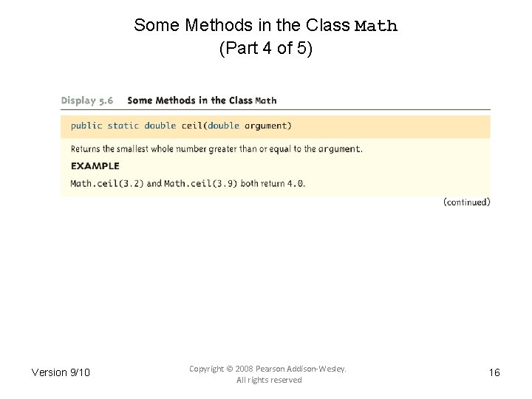Select the "4.0" return value
532x399 pixels.
click(296, 183)
